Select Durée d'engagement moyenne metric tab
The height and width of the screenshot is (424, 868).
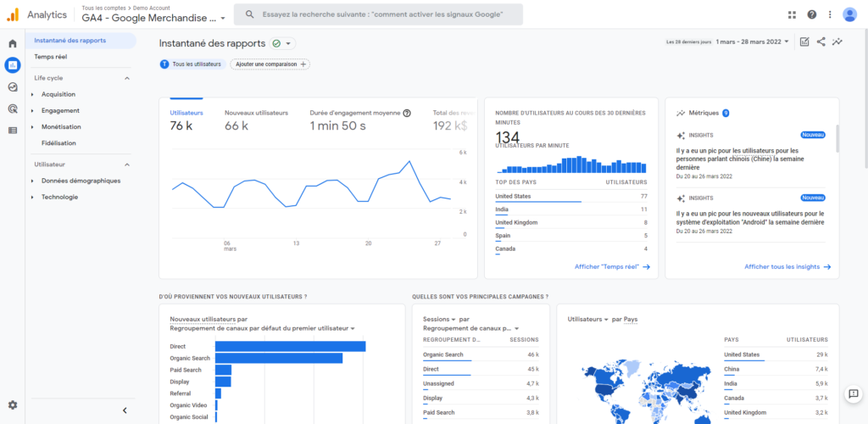tap(360, 120)
